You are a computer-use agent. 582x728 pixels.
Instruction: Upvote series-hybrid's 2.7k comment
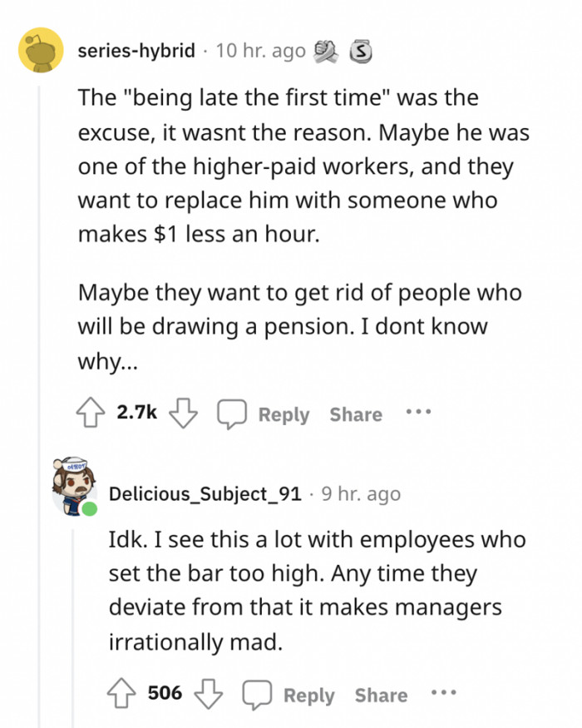(91, 413)
